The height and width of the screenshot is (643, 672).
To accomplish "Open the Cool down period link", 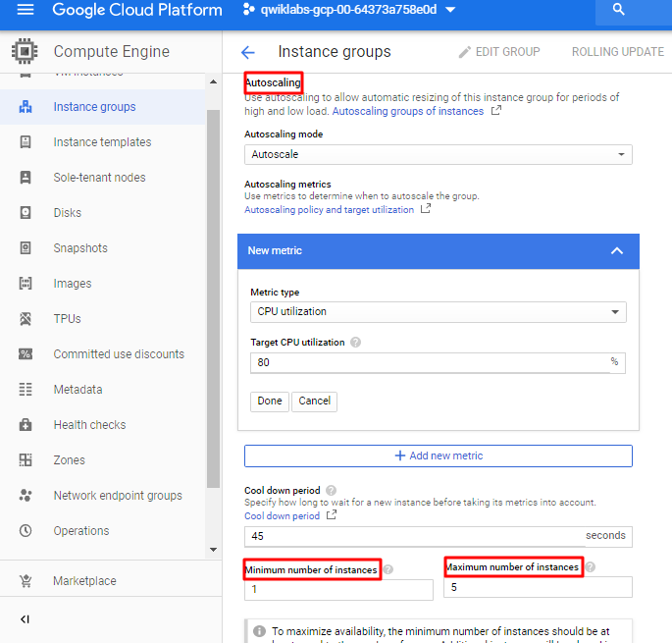I will pos(282,516).
